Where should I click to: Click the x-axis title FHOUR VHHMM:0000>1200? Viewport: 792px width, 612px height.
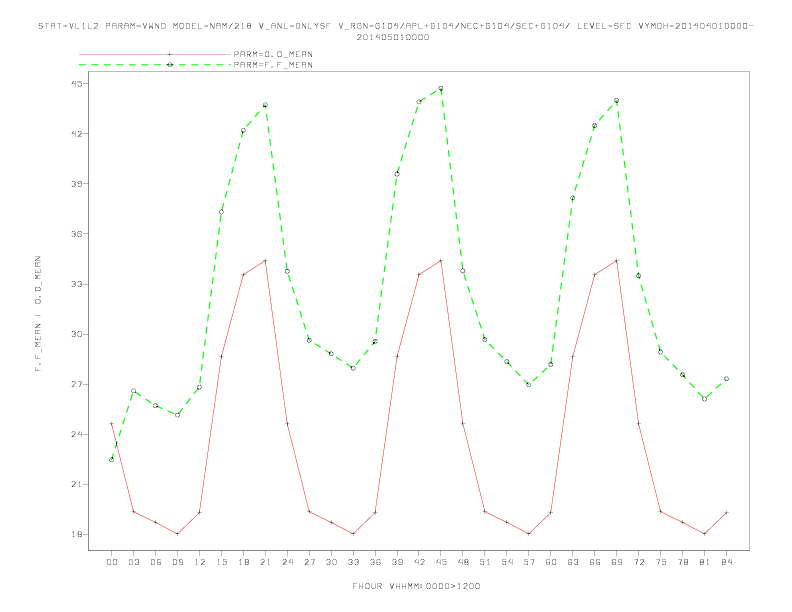[416, 586]
